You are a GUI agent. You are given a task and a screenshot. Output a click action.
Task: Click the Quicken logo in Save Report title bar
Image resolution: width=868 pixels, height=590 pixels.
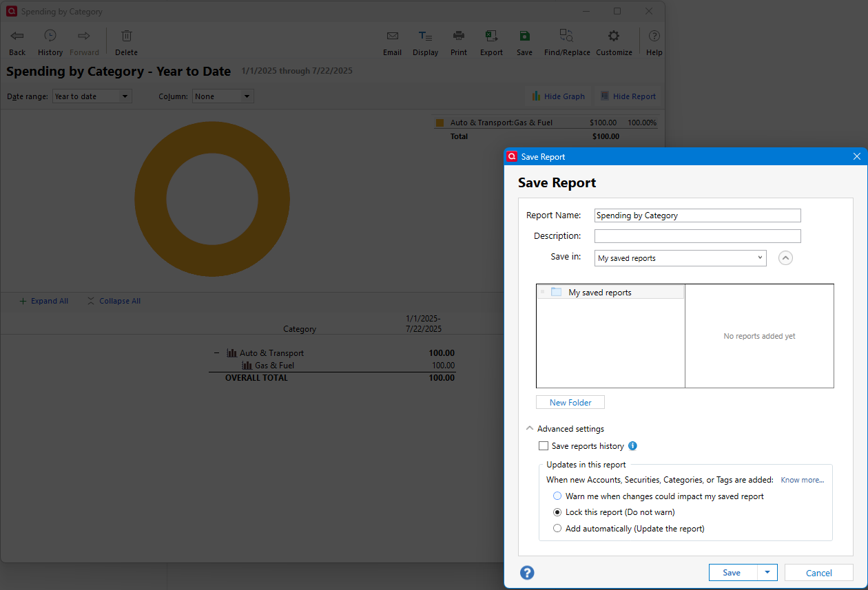tap(512, 156)
